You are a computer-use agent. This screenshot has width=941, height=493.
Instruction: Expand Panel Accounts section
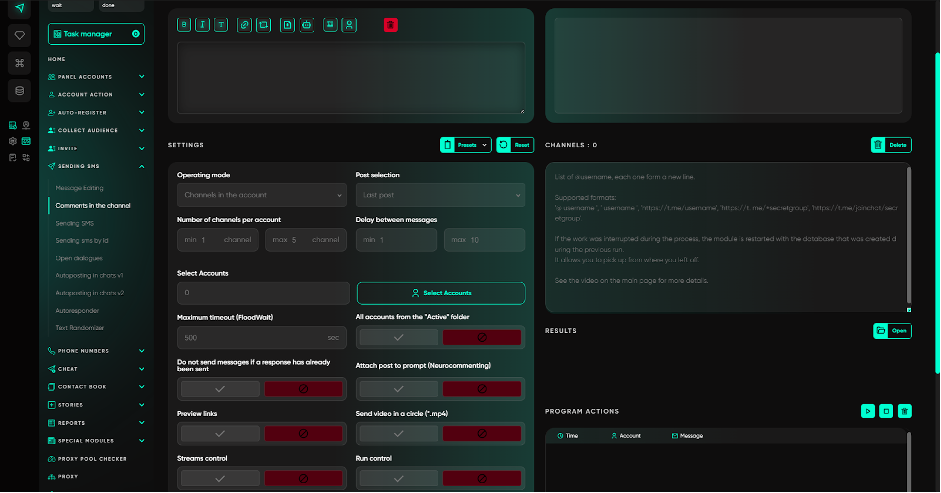142,77
